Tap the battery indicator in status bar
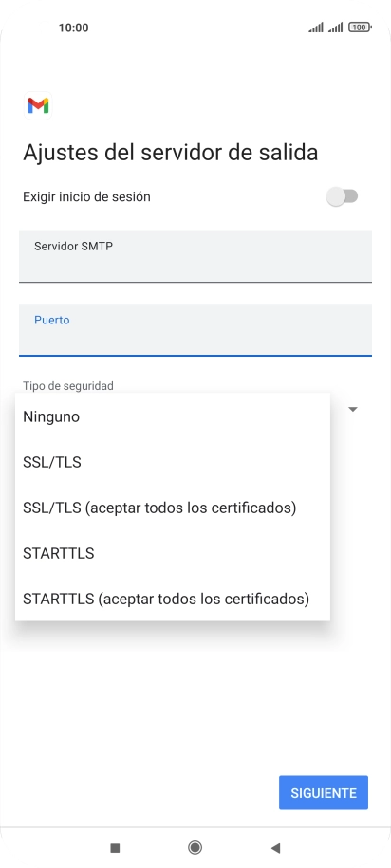 [360, 28]
